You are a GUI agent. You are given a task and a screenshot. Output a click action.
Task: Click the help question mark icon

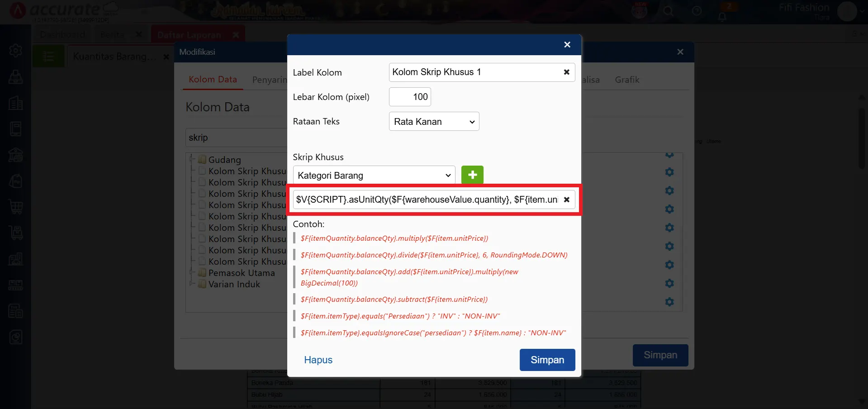[x=697, y=11]
